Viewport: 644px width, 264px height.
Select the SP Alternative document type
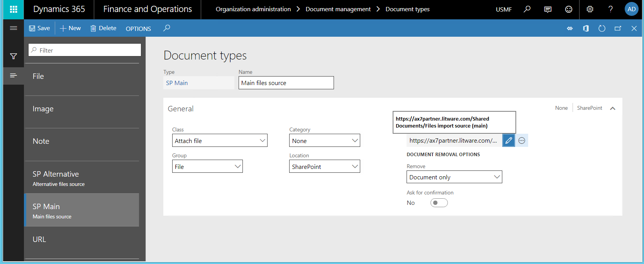pos(82,177)
